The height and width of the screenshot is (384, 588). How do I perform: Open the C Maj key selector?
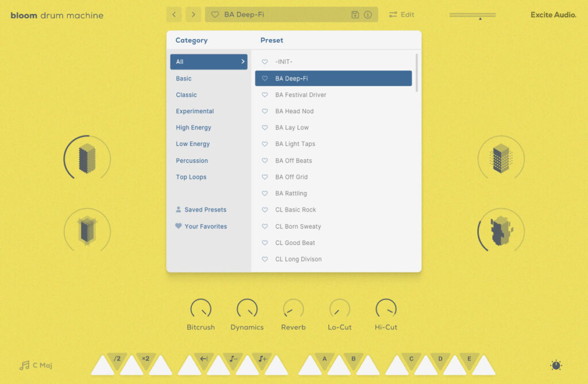click(x=36, y=365)
